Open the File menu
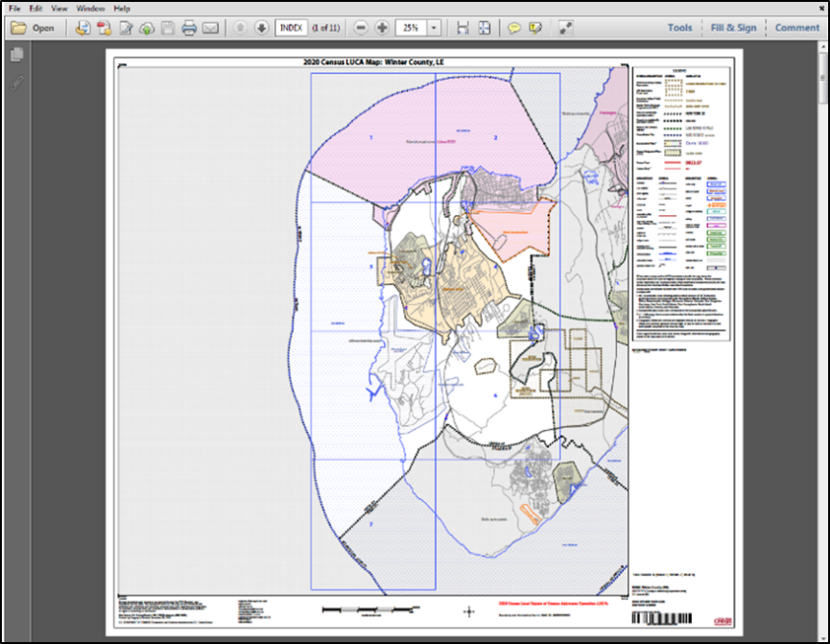830x644 pixels. pyautogui.click(x=14, y=8)
